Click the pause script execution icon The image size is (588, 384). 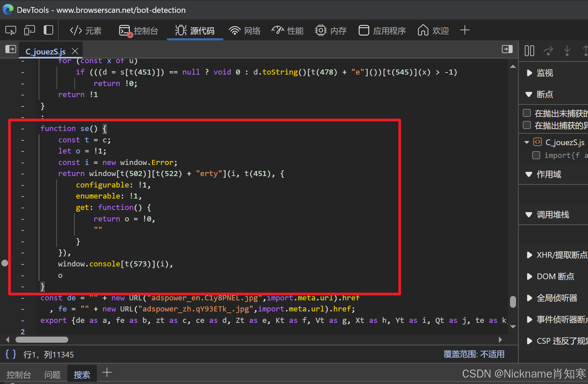point(529,51)
